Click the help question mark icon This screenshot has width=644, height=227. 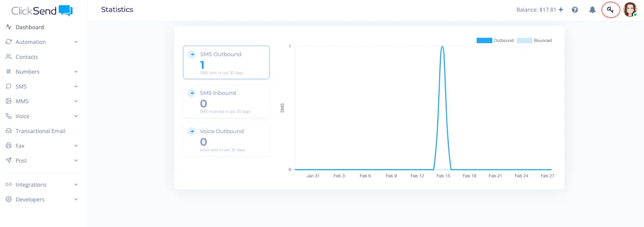click(x=575, y=10)
